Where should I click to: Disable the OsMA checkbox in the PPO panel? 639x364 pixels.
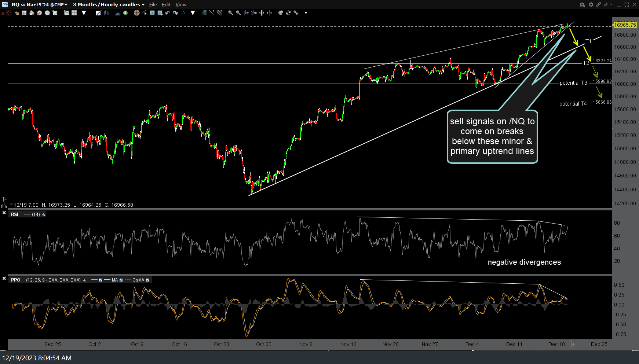pyautogui.click(x=147, y=280)
